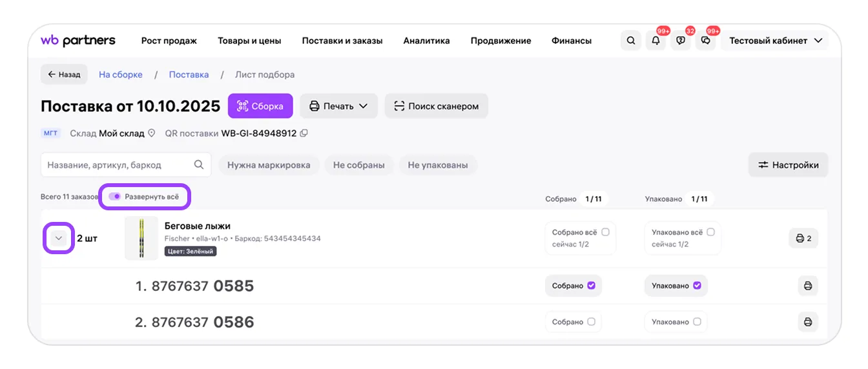The height and width of the screenshot is (369, 868).
Task: Print label for order 8767637 0586
Action: (807, 322)
